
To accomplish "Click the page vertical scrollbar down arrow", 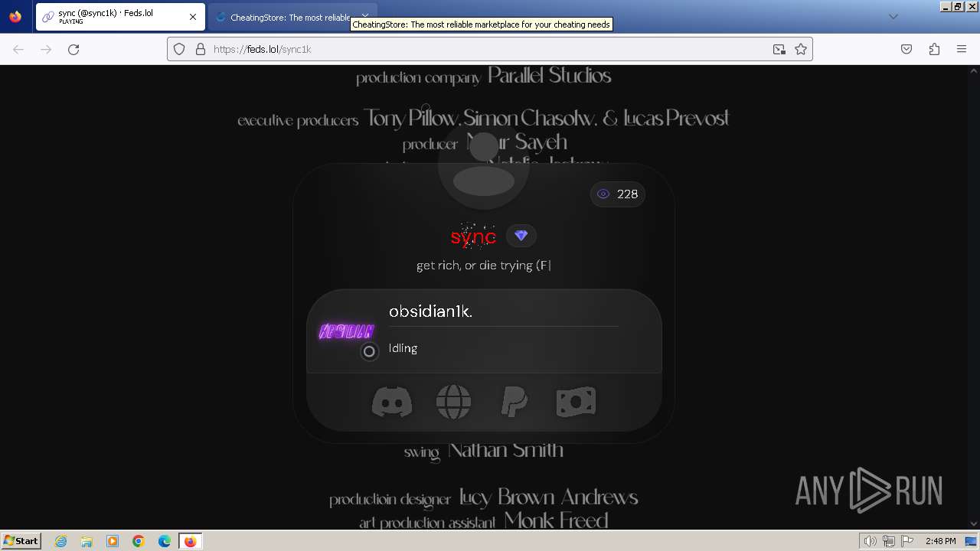I will [974, 524].
